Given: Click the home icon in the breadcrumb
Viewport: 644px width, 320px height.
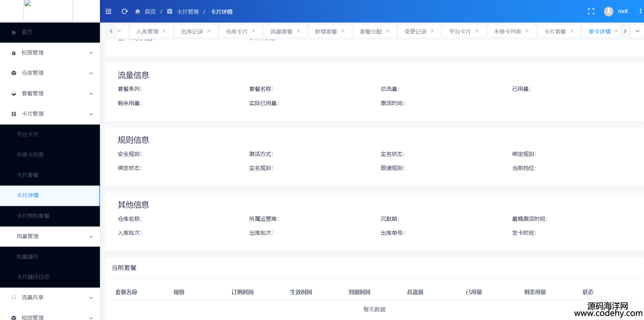Looking at the screenshot, I should click(x=138, y=12).
